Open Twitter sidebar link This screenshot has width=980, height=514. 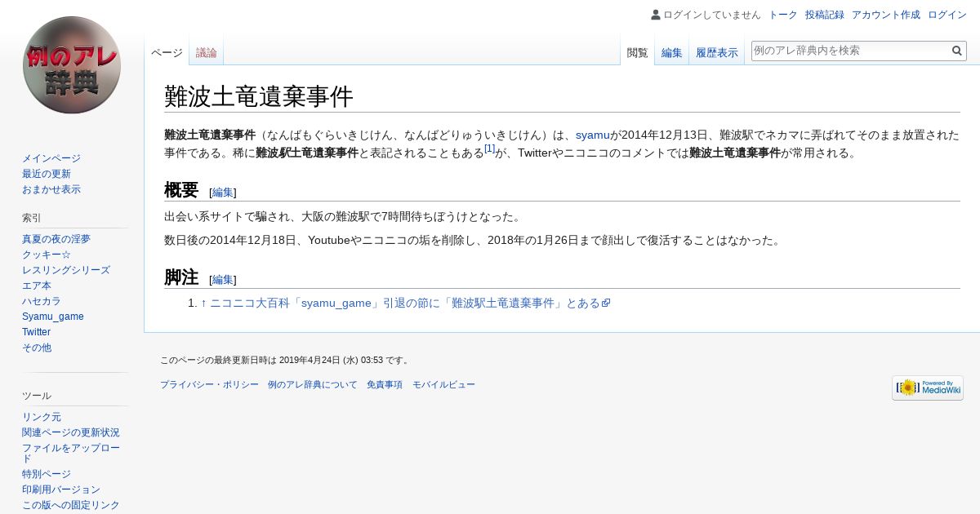[x=37, y=332]
